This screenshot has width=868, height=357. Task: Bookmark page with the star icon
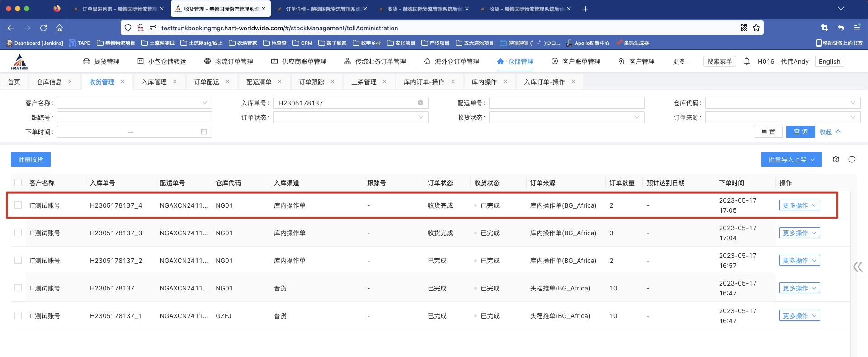click(756, 28)
